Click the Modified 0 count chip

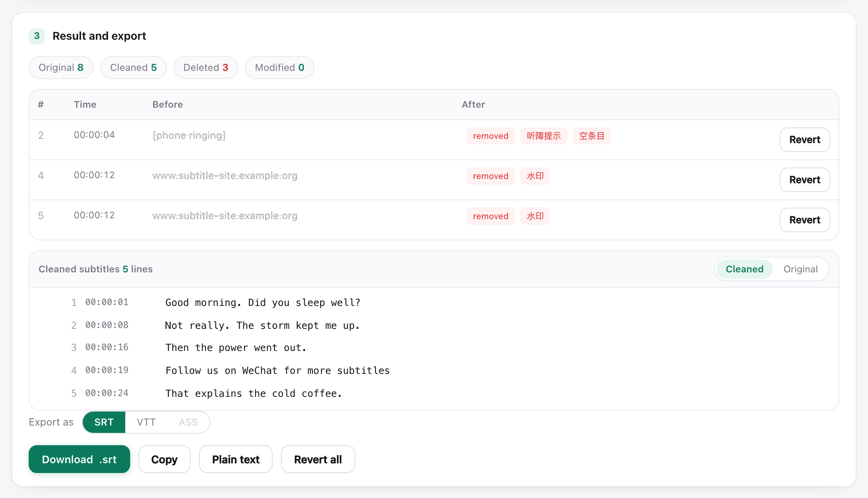coord(280,68)
